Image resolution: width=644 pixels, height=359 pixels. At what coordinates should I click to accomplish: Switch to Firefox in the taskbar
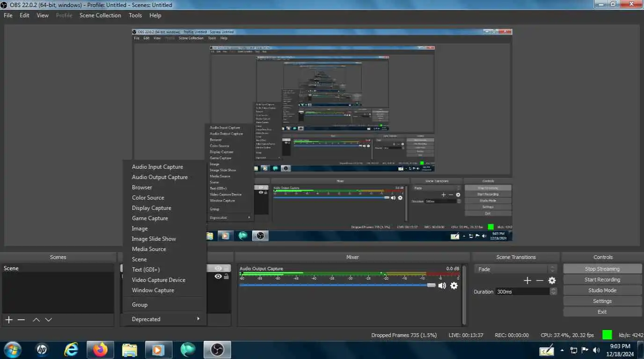pyautogui.click(x=100, y=350)
